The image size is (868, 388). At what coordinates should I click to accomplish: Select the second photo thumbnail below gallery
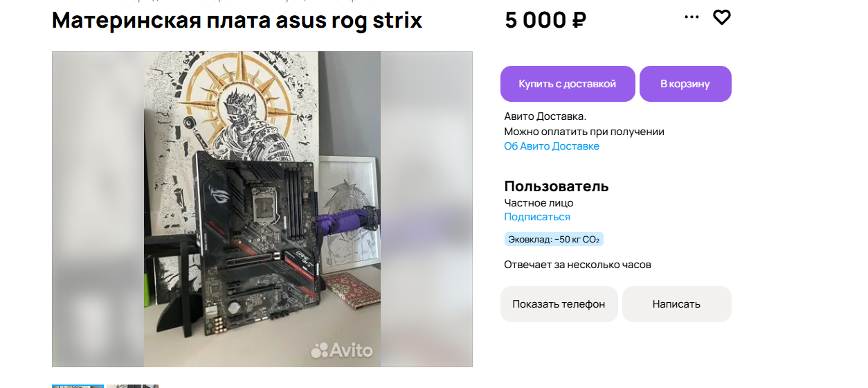pyautogui.click(x=132, y=386)
